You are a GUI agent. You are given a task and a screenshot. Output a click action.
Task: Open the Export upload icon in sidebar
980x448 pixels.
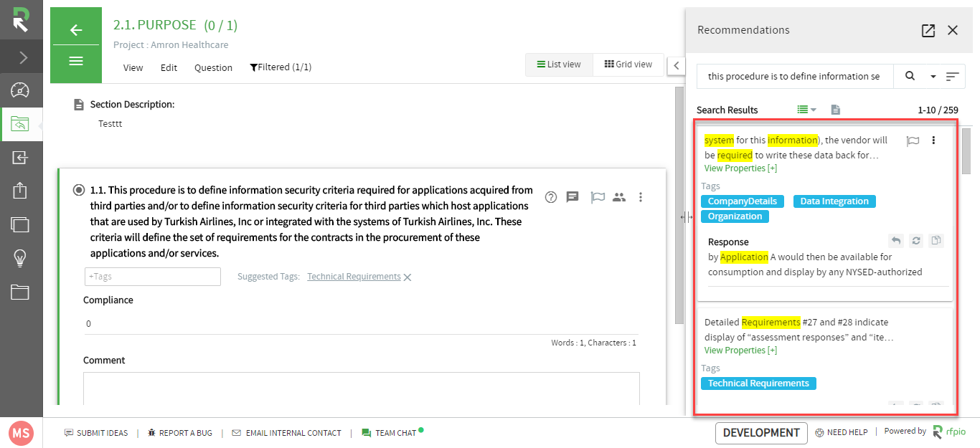(20, 191)
